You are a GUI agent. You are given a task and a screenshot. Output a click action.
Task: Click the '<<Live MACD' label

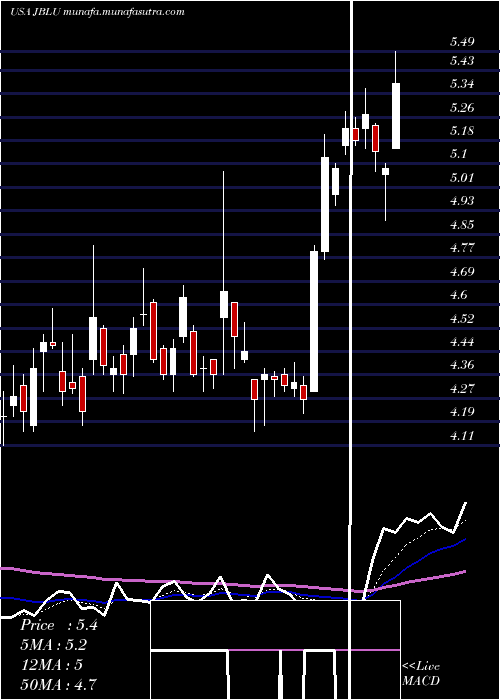click(x=421, y=674)
